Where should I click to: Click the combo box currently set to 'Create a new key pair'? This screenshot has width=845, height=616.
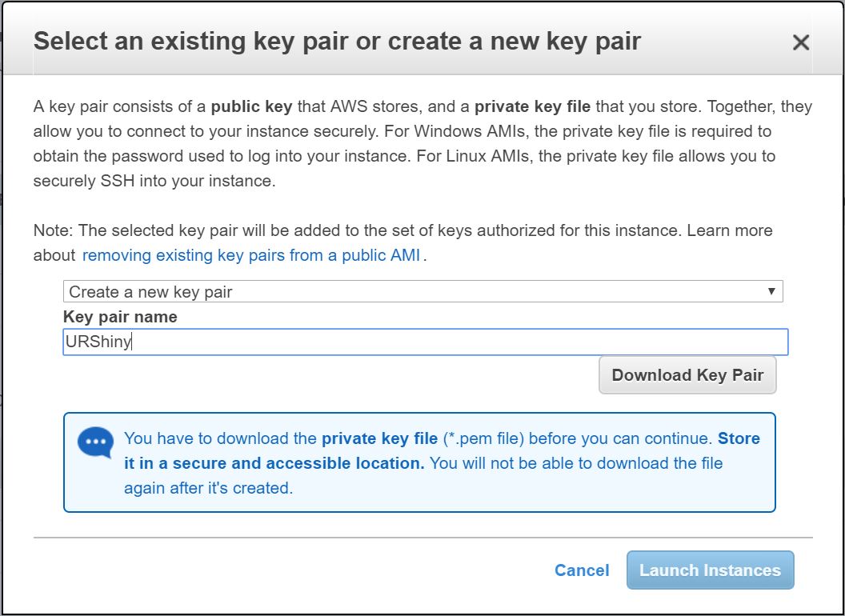click(x=422, y=290)
